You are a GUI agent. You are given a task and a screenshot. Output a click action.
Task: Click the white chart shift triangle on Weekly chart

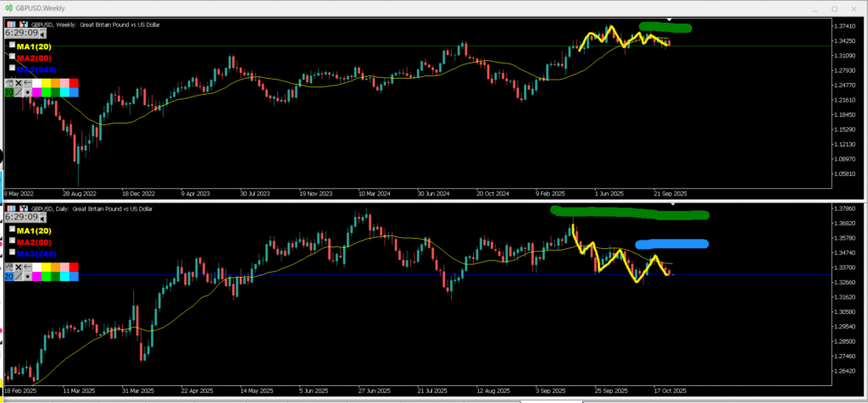[670, 19]
